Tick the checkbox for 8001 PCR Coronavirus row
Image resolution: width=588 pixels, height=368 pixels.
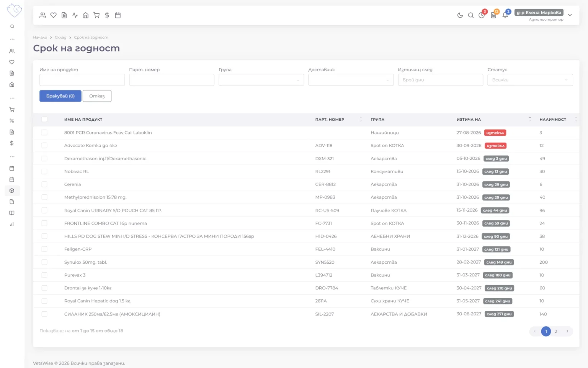click(44, 133)
